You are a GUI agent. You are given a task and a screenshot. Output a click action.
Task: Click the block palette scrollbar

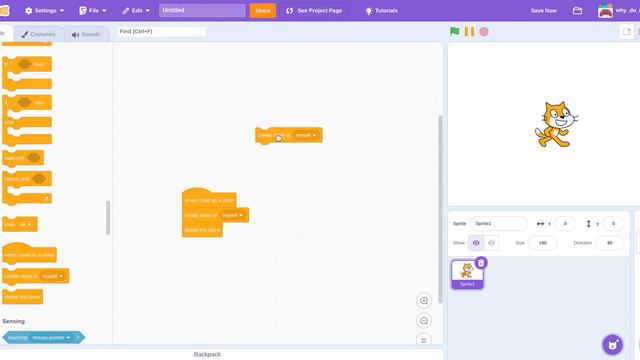point(108,218)
